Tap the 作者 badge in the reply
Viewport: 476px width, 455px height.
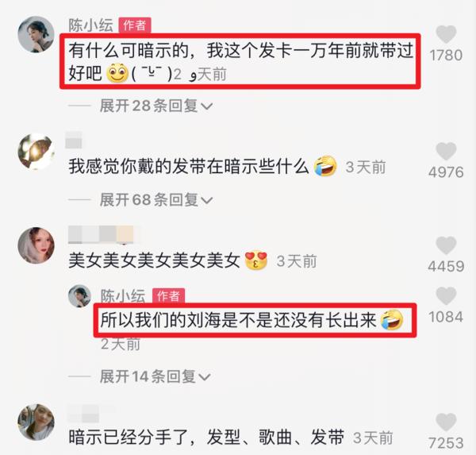click(168, 295)
